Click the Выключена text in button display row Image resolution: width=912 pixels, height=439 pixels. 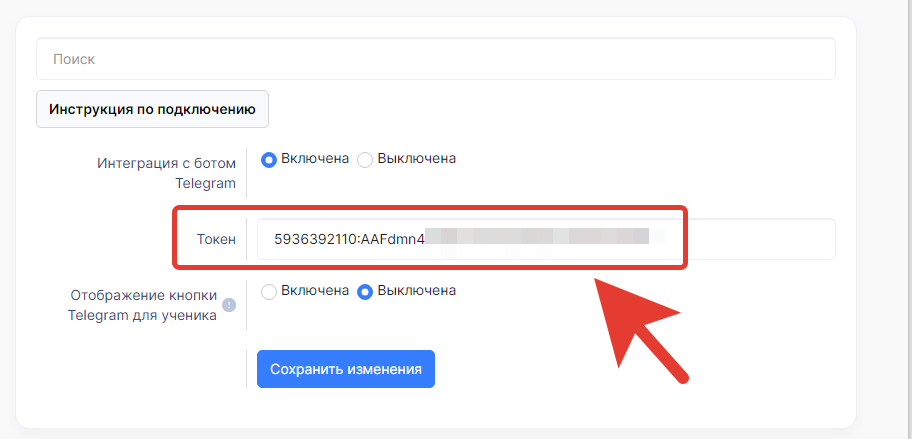pyautogui.click(x=416, y=290)
